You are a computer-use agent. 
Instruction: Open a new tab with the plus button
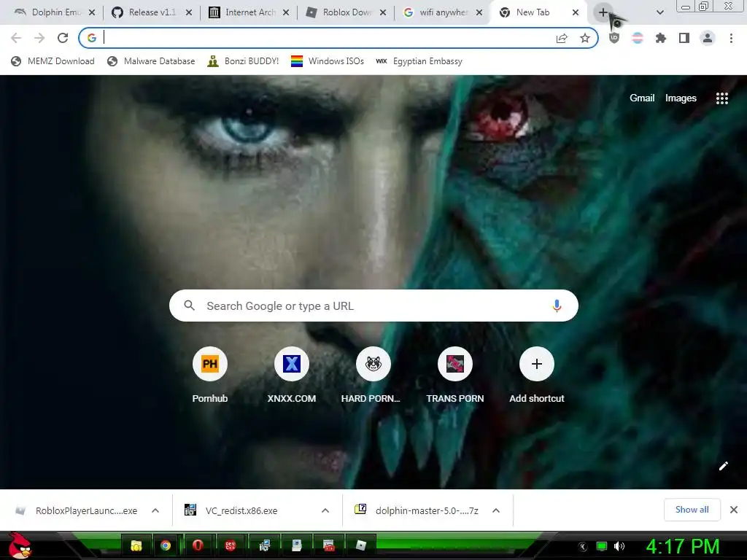tap(603, 13)
